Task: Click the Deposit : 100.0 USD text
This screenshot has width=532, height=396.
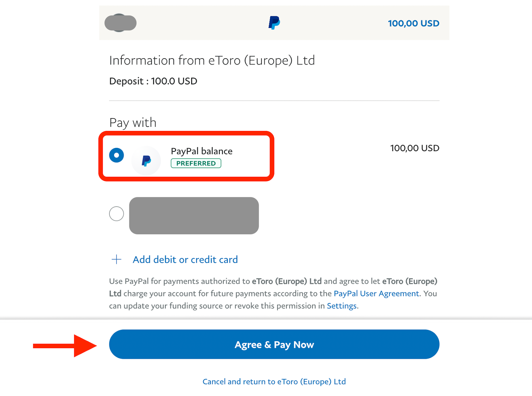Action: 153,81
